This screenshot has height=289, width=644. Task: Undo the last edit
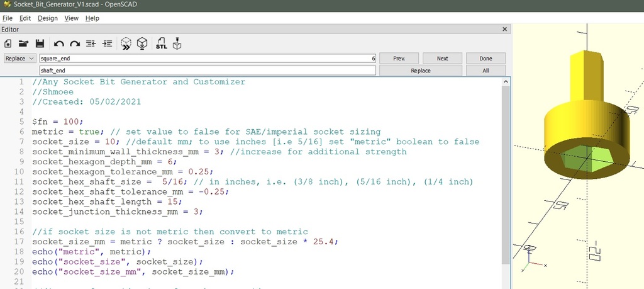pyautogui.click(x=58, y=43)
